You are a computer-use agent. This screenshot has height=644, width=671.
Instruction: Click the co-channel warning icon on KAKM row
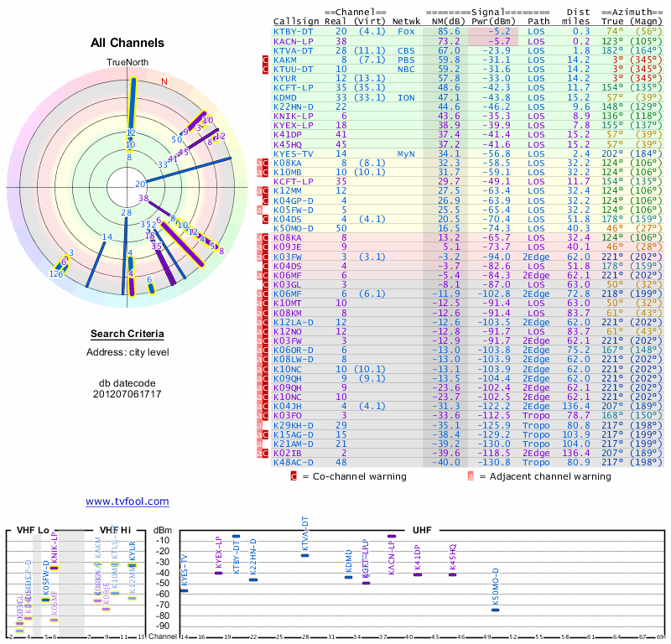pyautogui.click(x=265, y=60)
